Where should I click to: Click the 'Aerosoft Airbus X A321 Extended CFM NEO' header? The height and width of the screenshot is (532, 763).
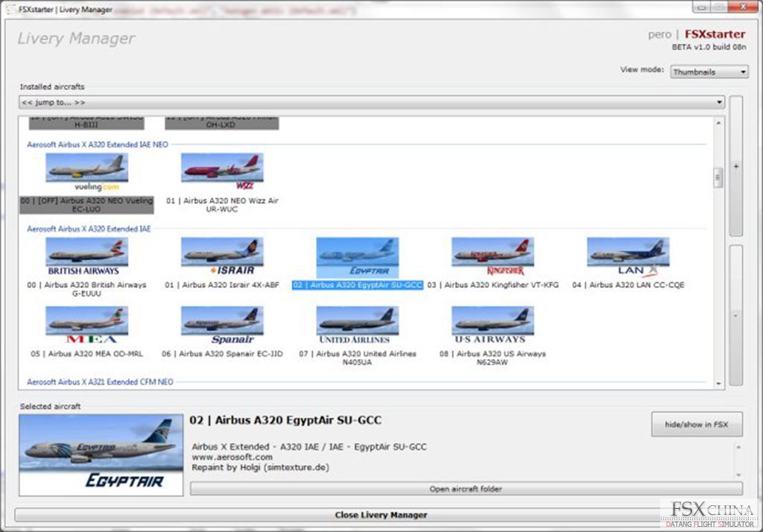[100, 382]
